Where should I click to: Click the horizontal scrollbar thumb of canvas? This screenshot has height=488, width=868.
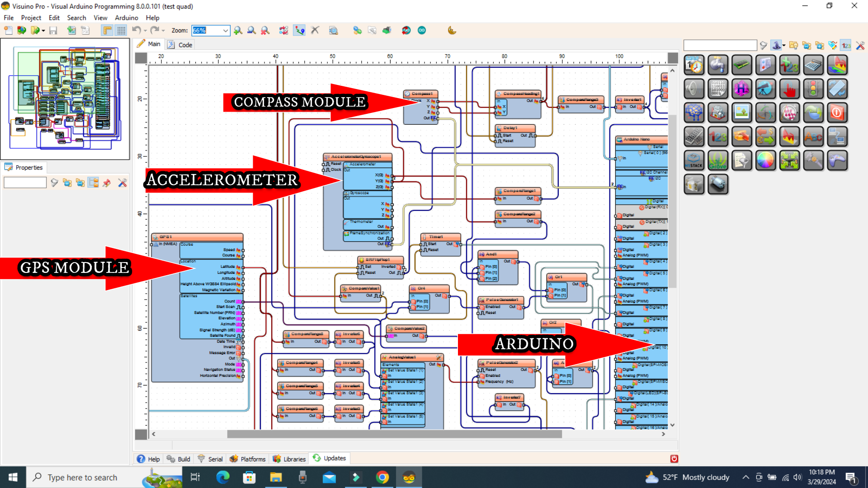(394, 434)
